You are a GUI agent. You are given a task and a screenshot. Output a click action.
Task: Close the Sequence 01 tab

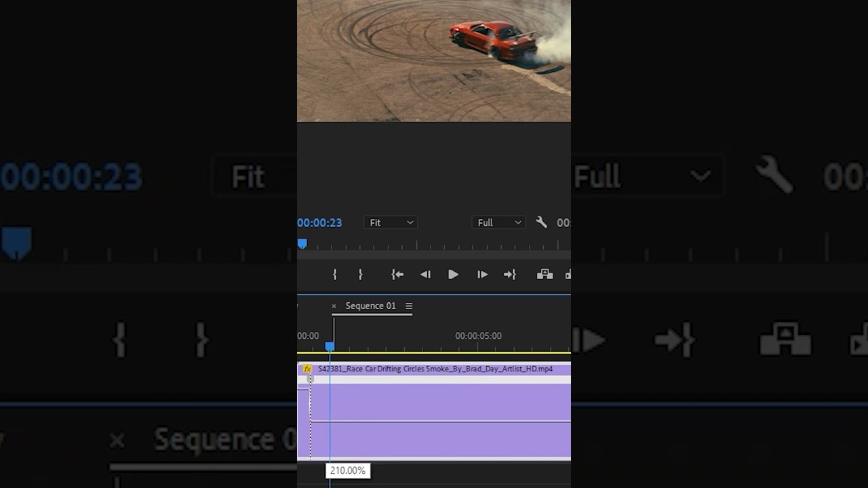tap(334, 306)
